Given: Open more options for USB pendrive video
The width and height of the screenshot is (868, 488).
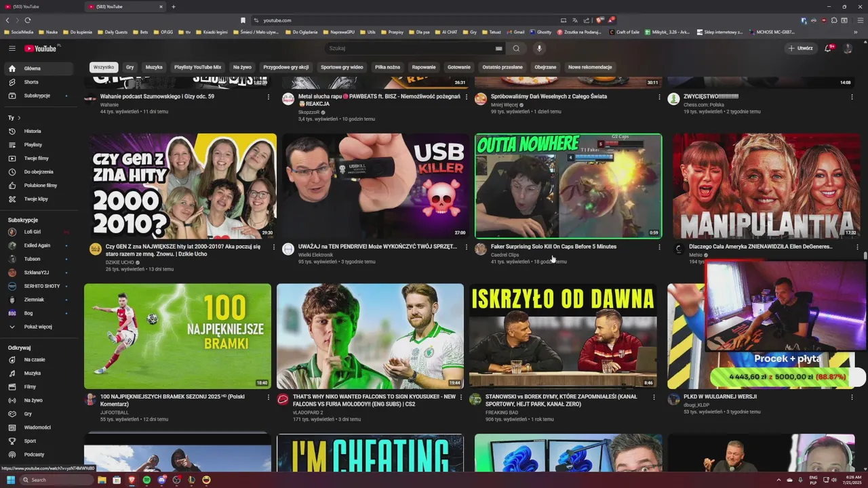Looking at the screenshot, I should (x=467, y=247).
